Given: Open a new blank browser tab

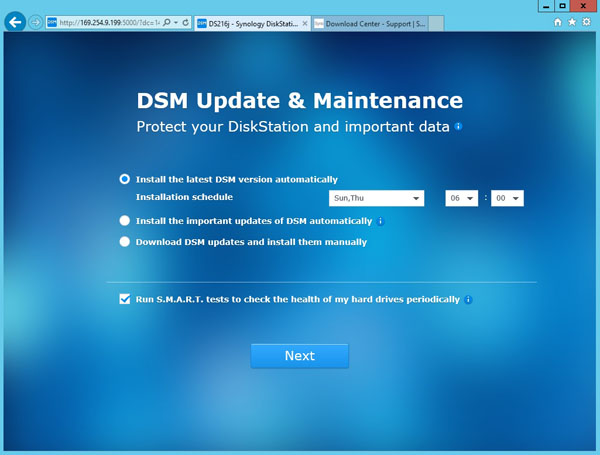Looking at the screenshot, I should coord(436,24).
